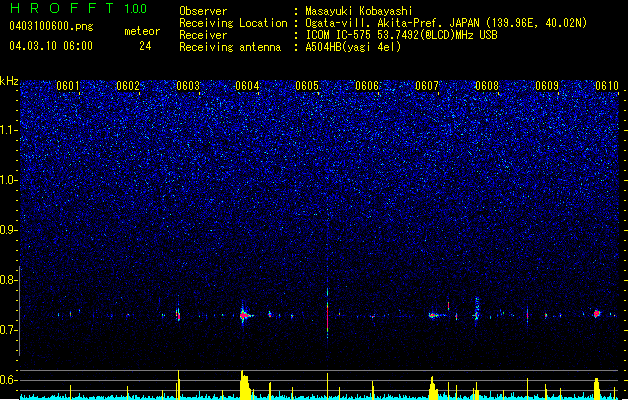This screenshot has height=400, width=629.
Task: Click the Receiving Location field label
Action: [233, 23]
